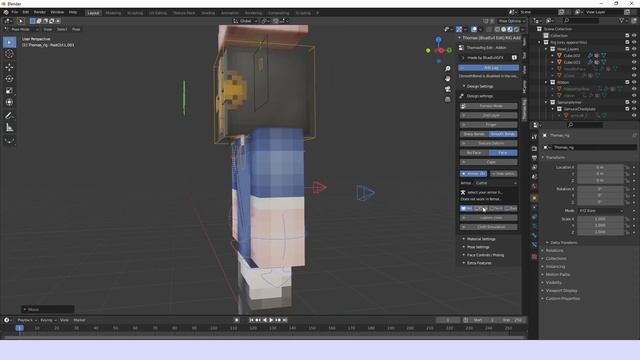Select the Measure tool
The image size is (640, 360).
coord(9,128)
